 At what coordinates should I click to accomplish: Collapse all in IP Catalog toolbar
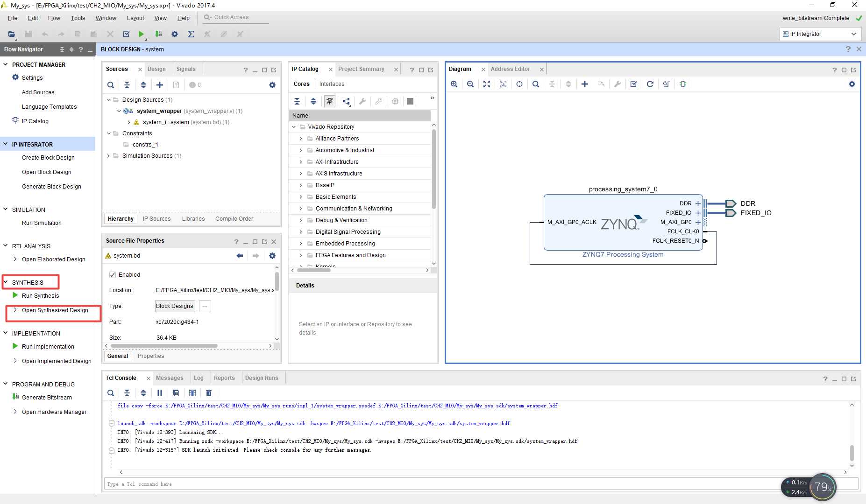click(x=297, y=101)
